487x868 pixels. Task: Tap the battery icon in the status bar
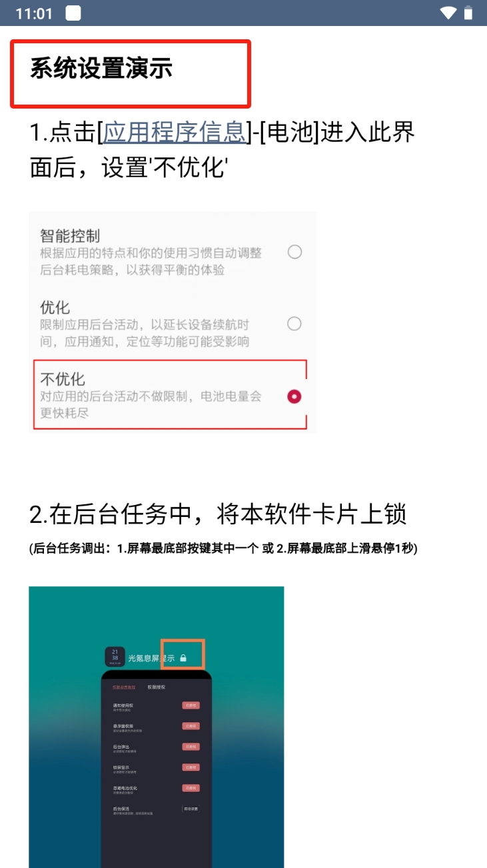click(468, 13)
